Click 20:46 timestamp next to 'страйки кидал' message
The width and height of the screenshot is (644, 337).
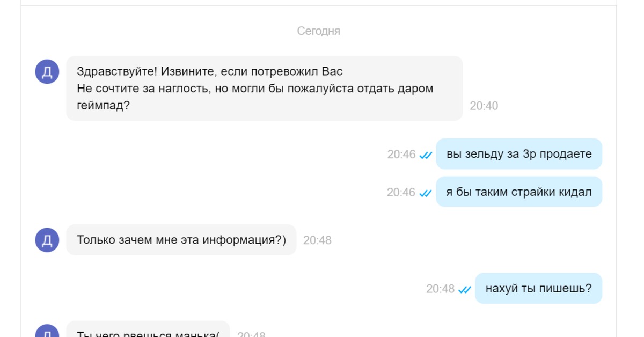(x=401, y=193)
